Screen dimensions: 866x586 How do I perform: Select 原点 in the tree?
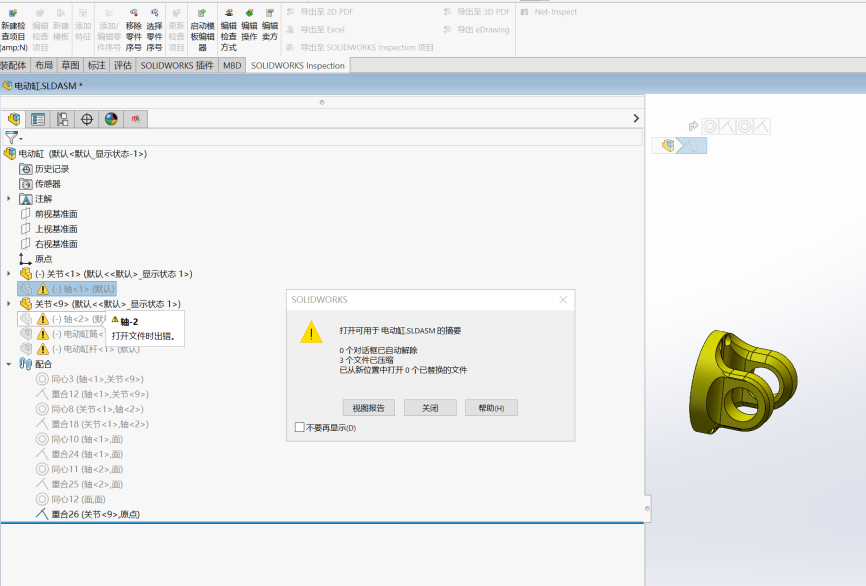(36, 258)
